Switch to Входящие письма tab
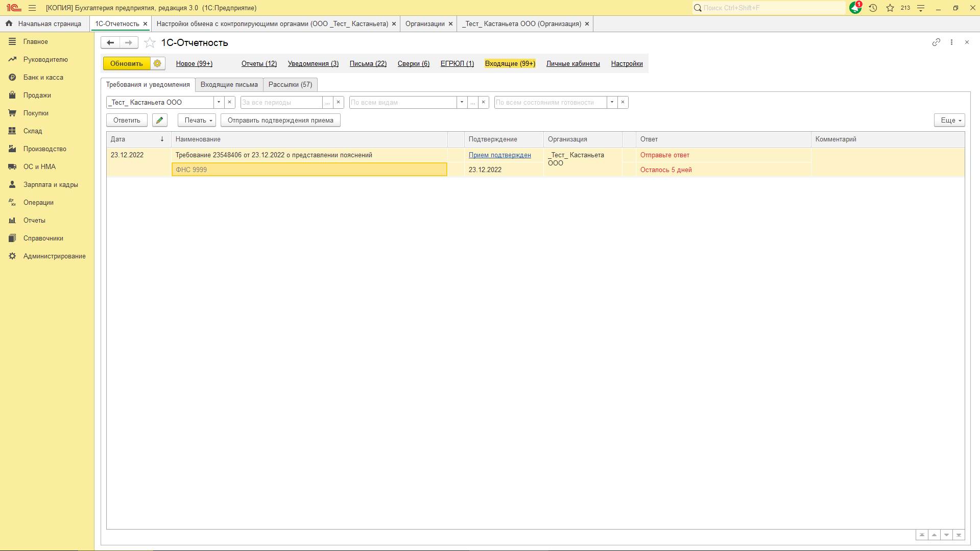Image resolution: width=980 pixels, height=551 pixels. tap(229, 85)
